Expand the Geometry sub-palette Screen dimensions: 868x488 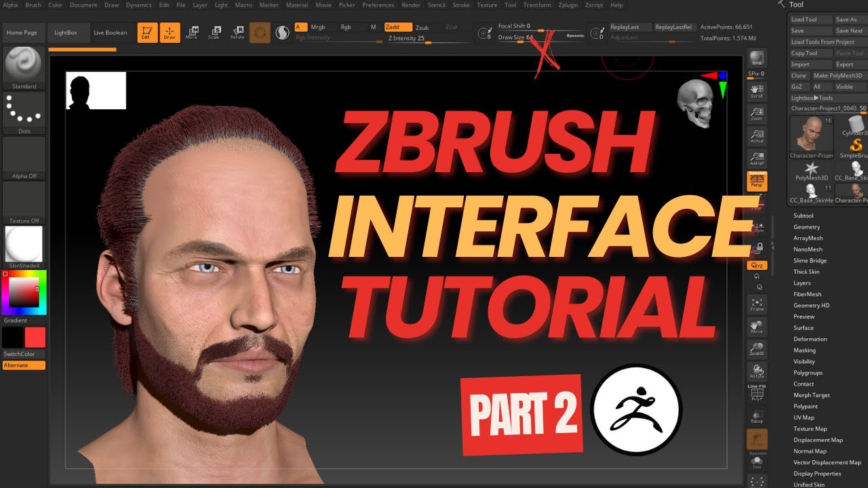tap(806, 227)
